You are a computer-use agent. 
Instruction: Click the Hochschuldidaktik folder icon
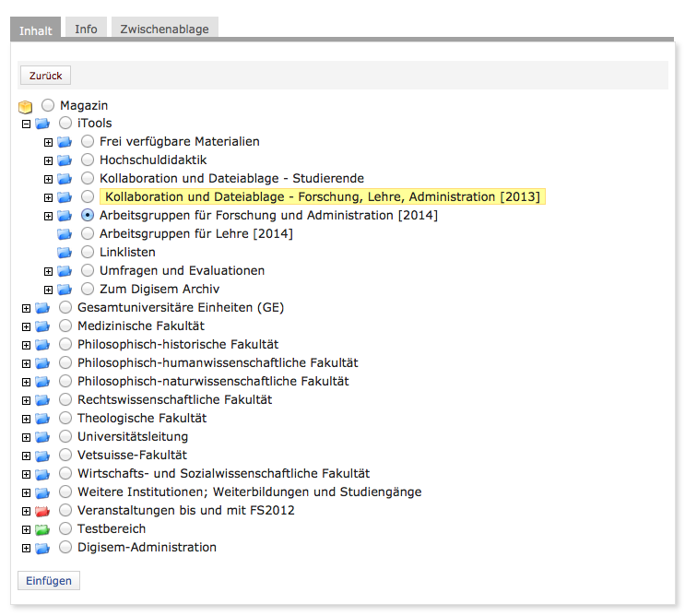[65, 160]
